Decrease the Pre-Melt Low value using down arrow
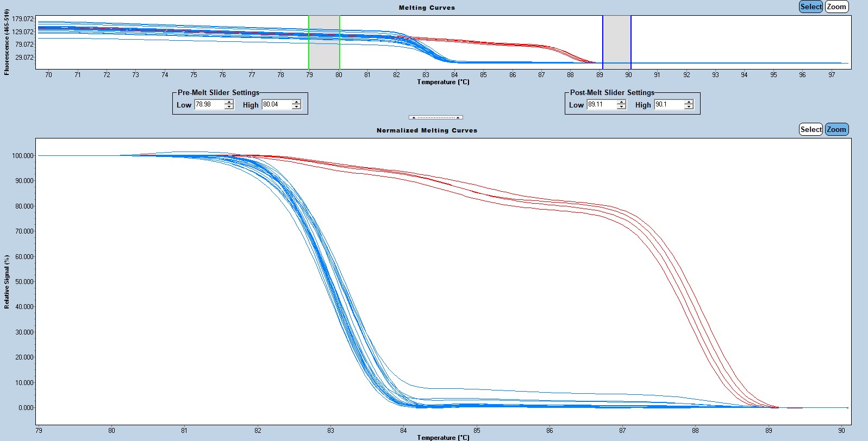Image resolution: width=868 pixels, height=441 pixels. 229,107
